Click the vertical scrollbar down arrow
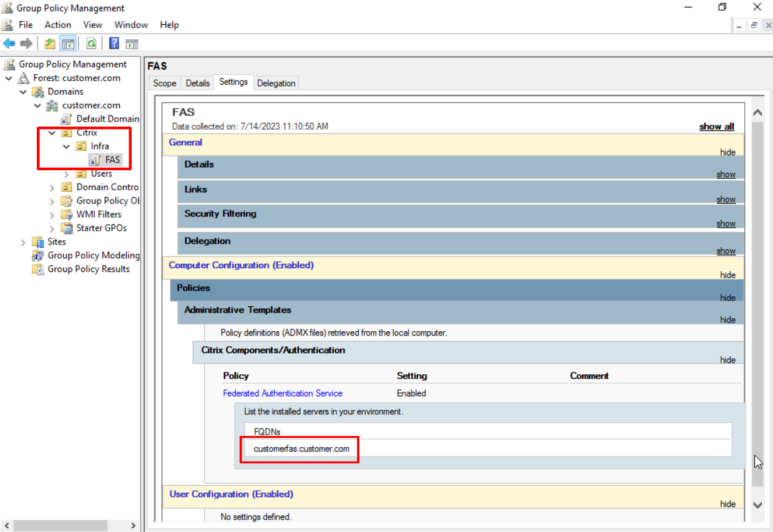The width and height of the screenshot is (773, 532). (x=757, y=505)
